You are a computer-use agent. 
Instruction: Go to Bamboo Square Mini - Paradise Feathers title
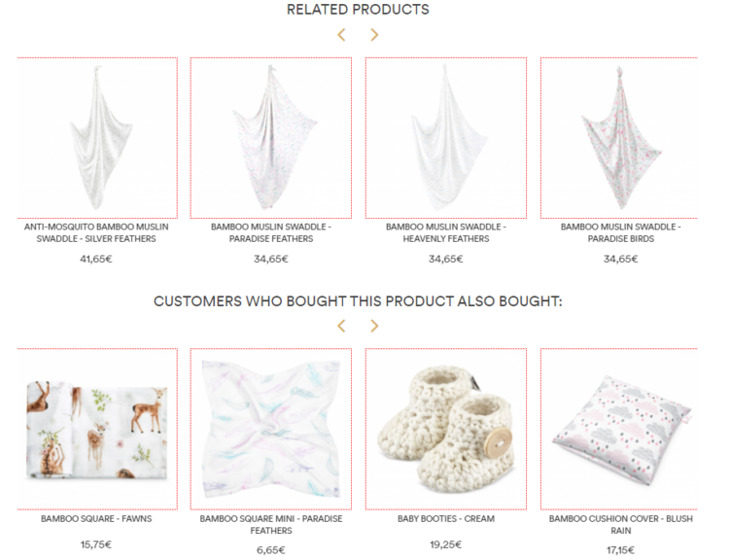click(271, 525)
